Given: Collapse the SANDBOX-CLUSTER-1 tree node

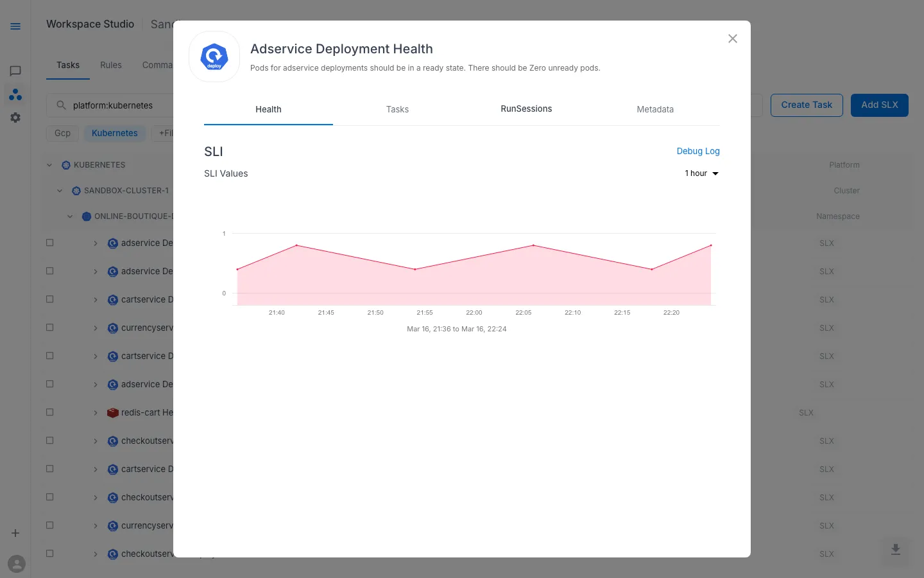Looking at the screenshot, I should click(60, 190).
